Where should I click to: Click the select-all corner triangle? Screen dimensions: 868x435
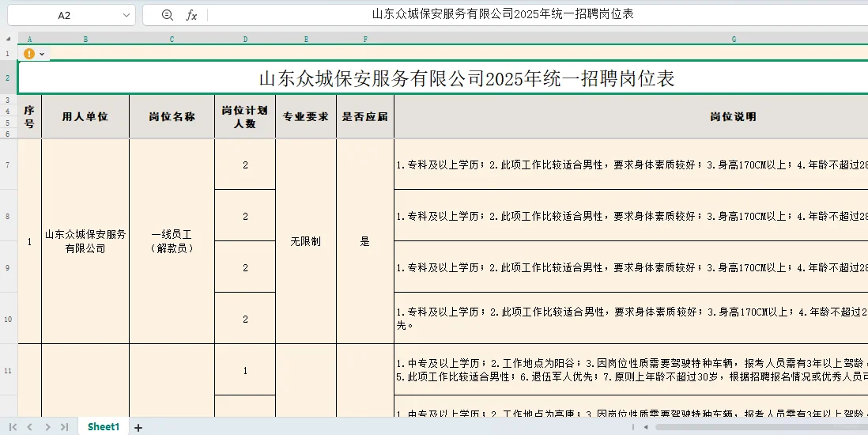(9, 39)
